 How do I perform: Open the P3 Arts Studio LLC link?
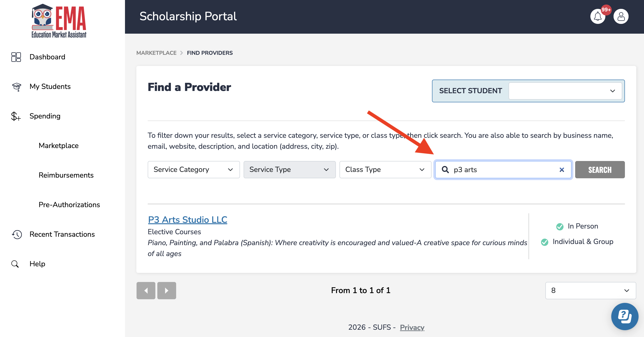(187, 220)
